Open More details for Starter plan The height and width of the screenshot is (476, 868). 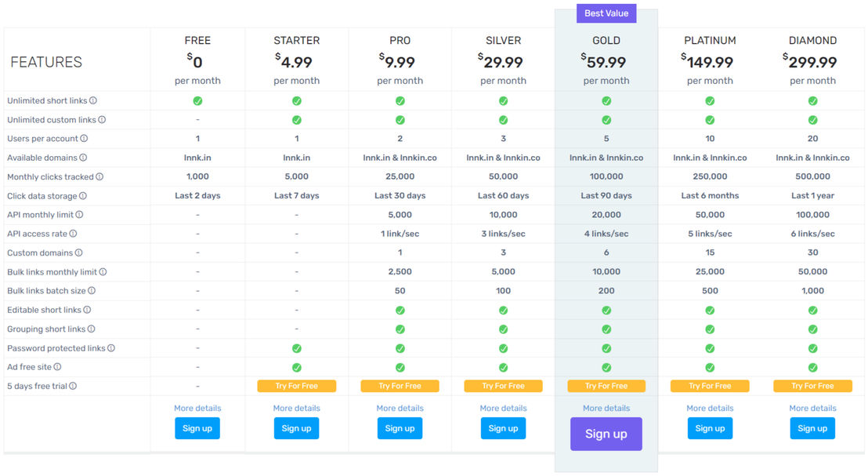297,409
